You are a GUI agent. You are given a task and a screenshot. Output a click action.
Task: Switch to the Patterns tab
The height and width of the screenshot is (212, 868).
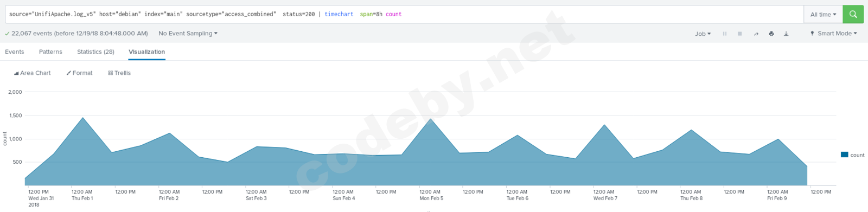pyautogui.click(x=50, y=52)
